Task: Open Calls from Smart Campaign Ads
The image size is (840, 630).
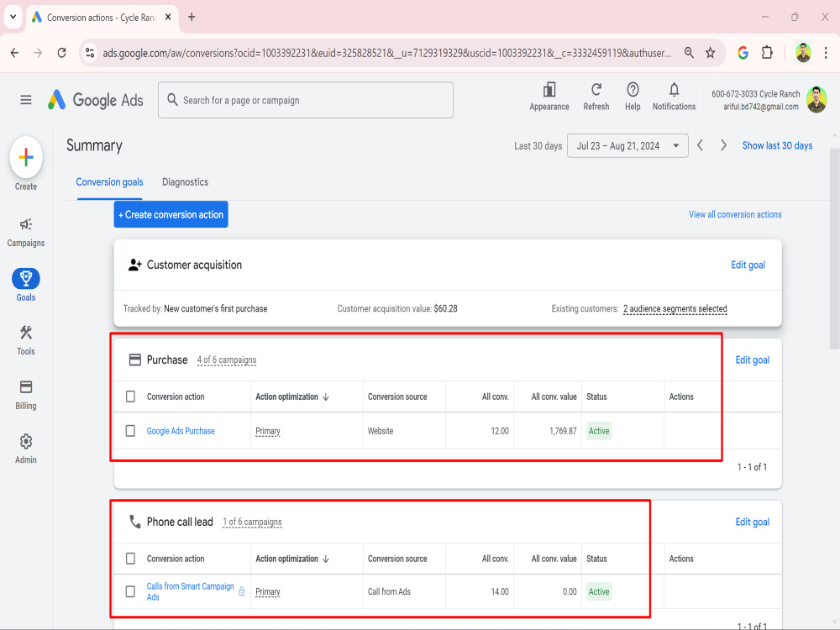Action: tap(190, 591)
